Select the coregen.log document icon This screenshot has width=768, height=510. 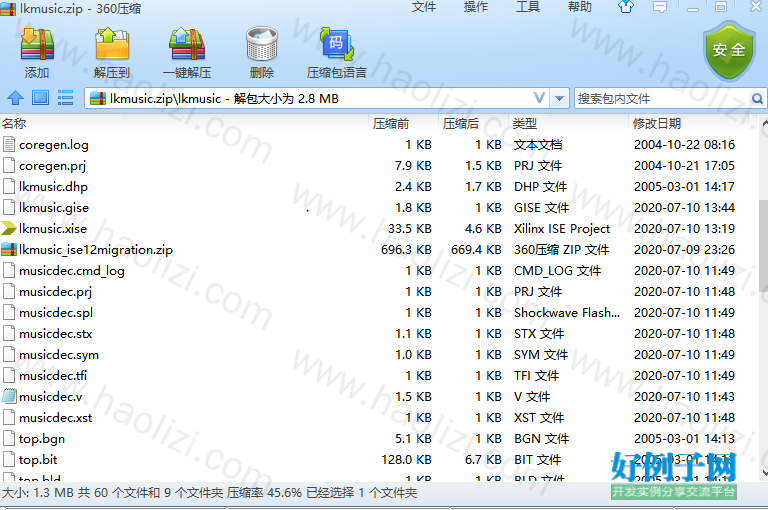9,145
